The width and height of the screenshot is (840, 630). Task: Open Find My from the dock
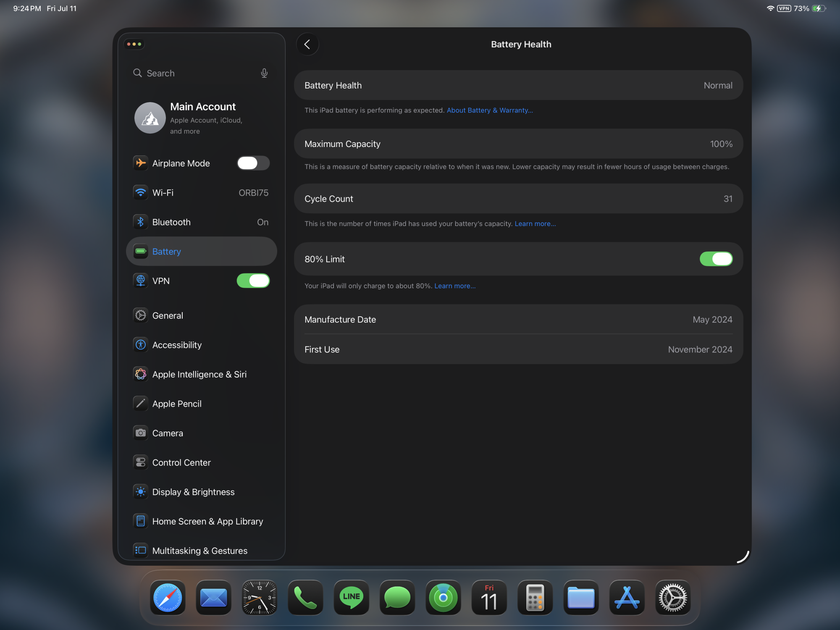[x=443, y=597]
